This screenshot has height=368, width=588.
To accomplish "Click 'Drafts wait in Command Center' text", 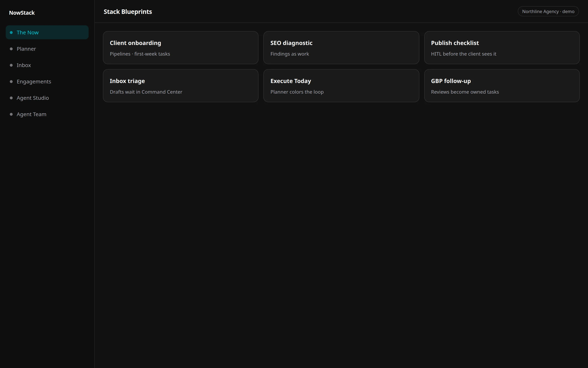I will click(x=146, y=92).
